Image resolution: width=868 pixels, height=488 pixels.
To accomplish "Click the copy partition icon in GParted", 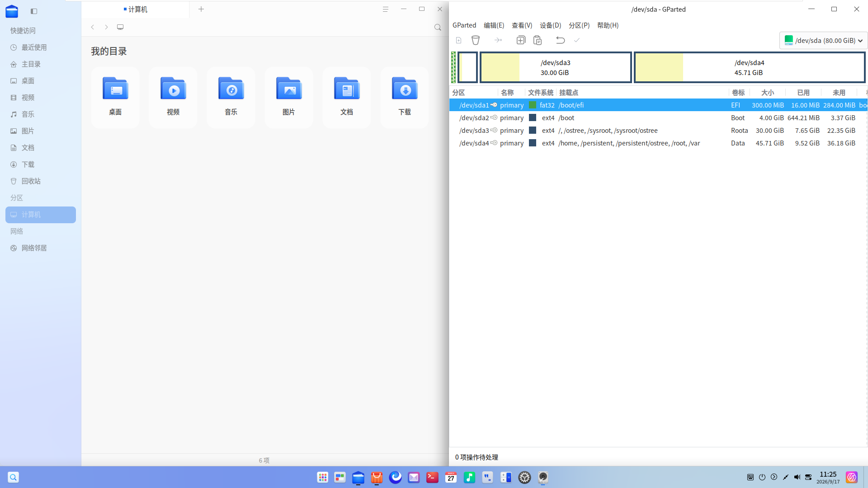I will pos(521,40).
